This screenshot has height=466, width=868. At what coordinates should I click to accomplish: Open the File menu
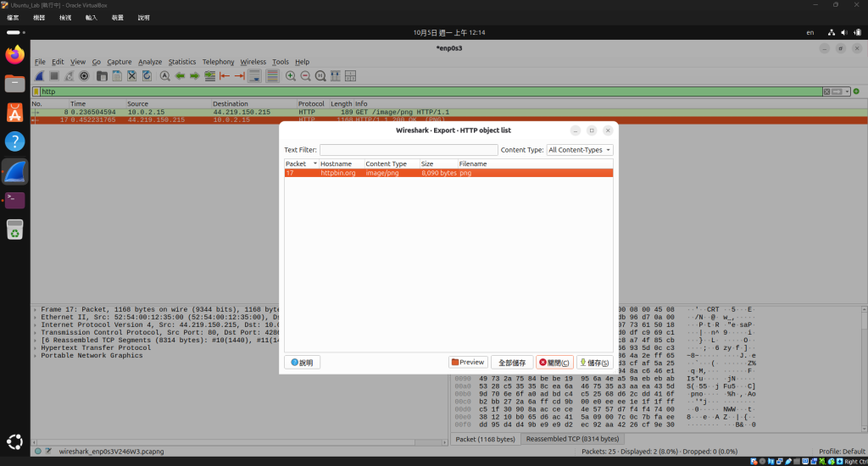[40, 62]
